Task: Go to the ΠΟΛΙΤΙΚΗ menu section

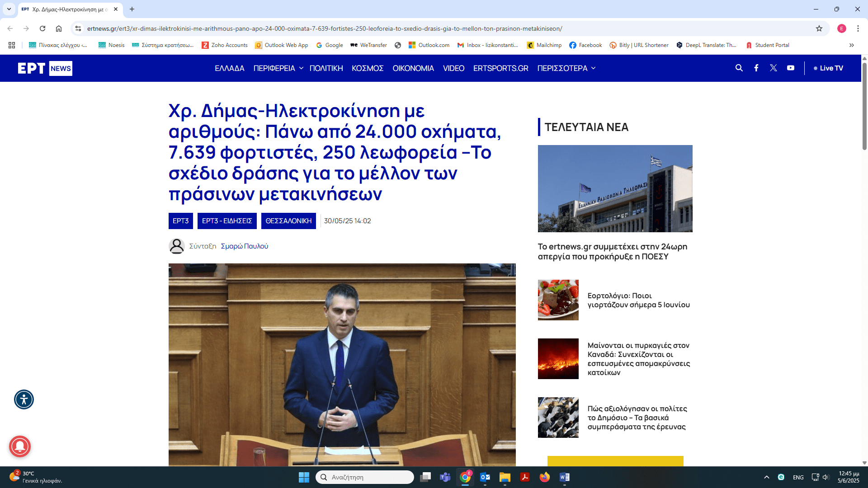Action: click(326, 68)
